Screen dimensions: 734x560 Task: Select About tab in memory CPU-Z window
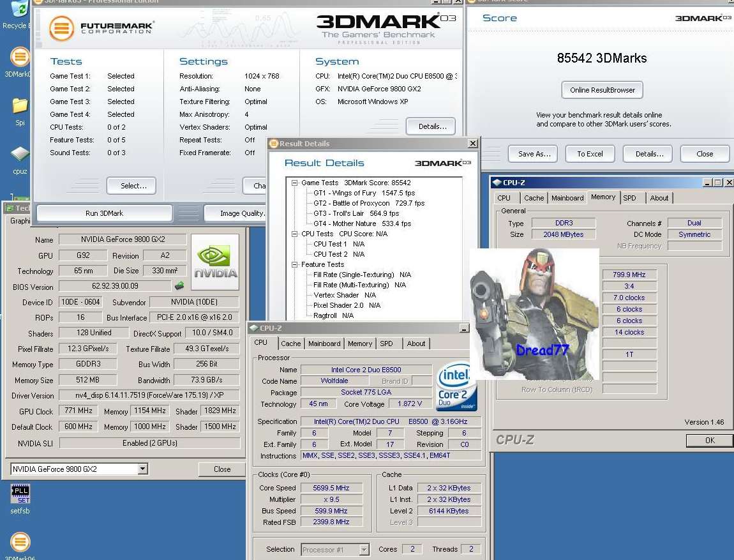click(659, 198)
